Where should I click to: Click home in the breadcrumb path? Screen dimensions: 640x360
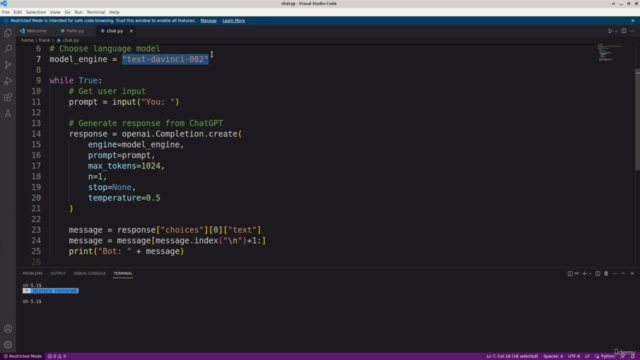(27, 40)
